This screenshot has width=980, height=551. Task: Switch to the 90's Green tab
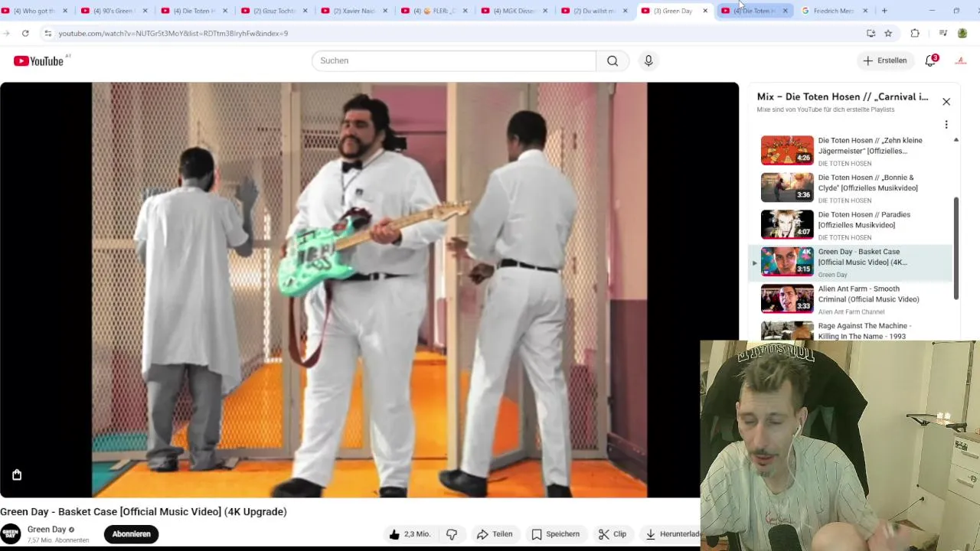click(x=115, y=11)
